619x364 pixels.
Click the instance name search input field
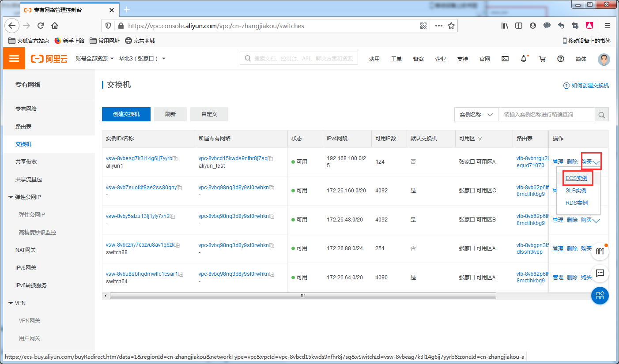(546, 115)
